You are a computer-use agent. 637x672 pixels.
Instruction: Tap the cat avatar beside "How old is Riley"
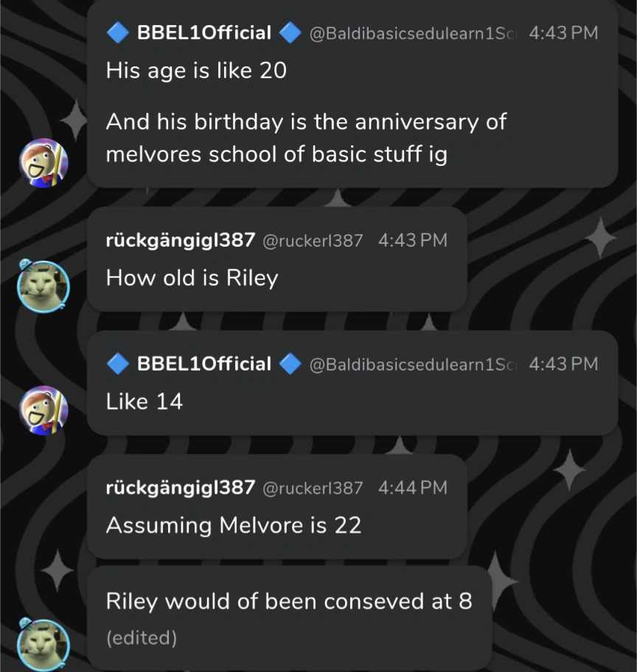[x=43, y=286]
